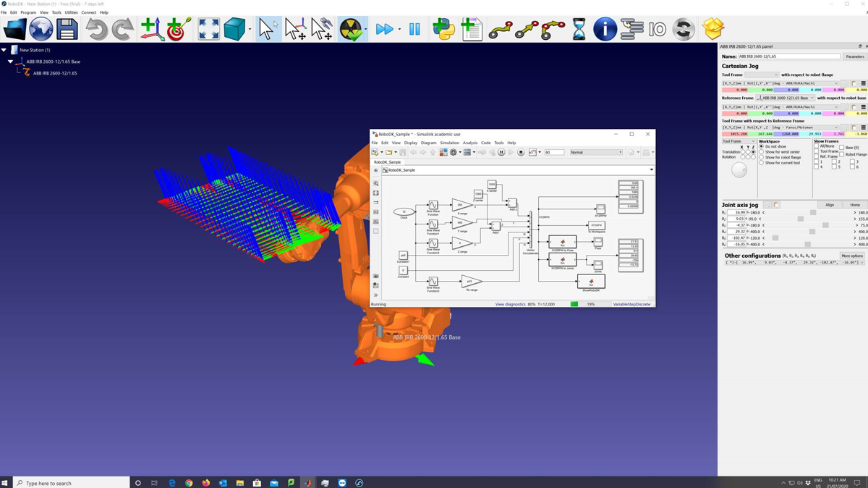
Task: Open the Reference Frame dropdown
Action: pos(786,98)
